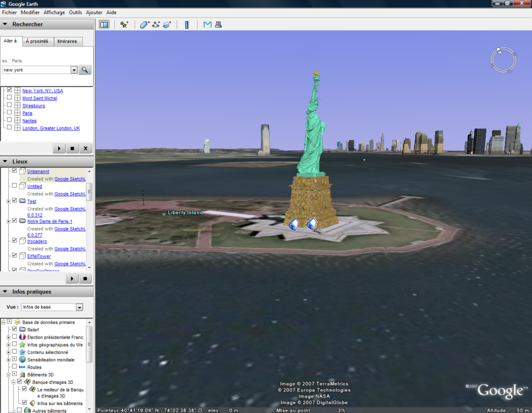Enable the Untitled place checkbox
Viewport: 532px width, 413px height.
(x=14, y=186)
